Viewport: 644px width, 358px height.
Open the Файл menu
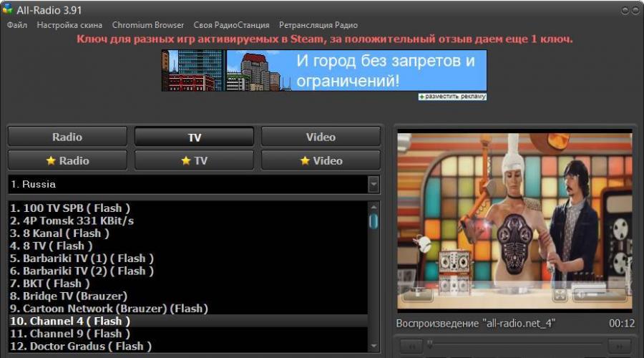click(x=17, y=25)
